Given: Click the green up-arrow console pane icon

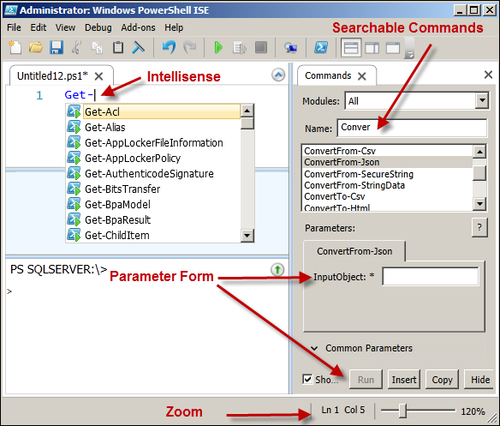Looking at the screenshot, I should coord(277,269).
